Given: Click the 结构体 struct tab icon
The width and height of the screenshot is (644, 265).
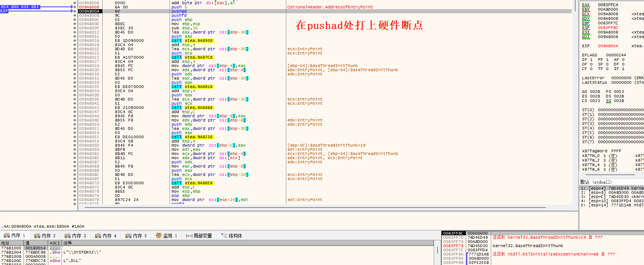Looking at the screenshot, I should (x=224, y=236).
